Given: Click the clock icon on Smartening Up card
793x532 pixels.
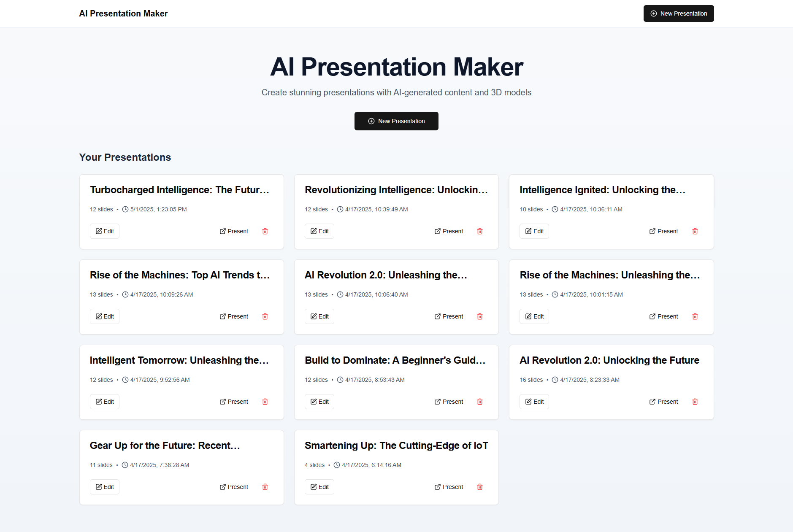Looking at the screenshot, I should click(336, 465).
